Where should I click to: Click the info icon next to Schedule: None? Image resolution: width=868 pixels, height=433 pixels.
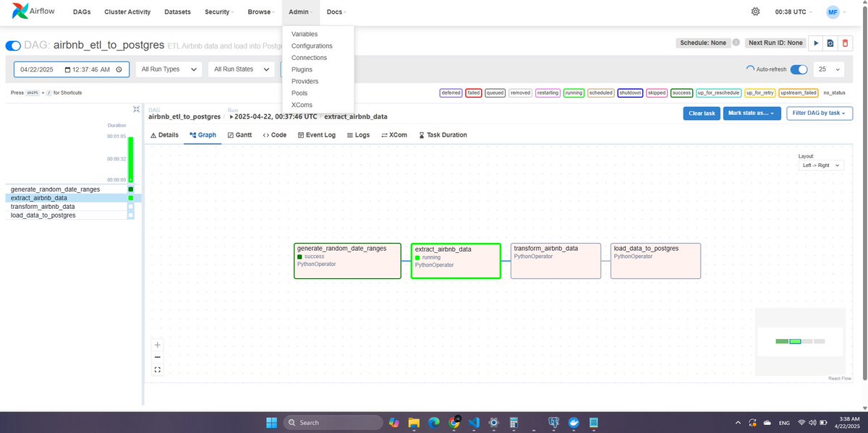click(x=736, y=43)
